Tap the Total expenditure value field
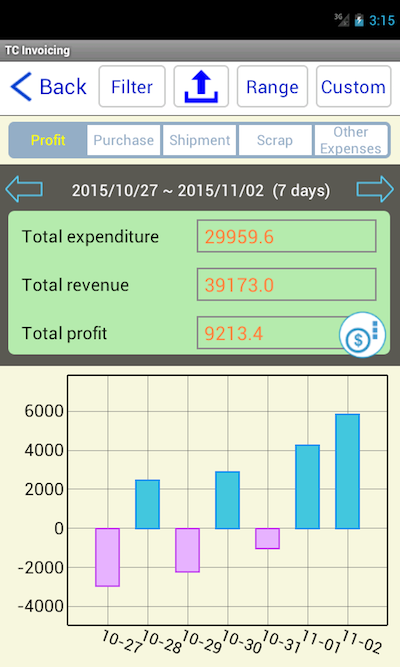The image size is (400, 667). (286, 236)
